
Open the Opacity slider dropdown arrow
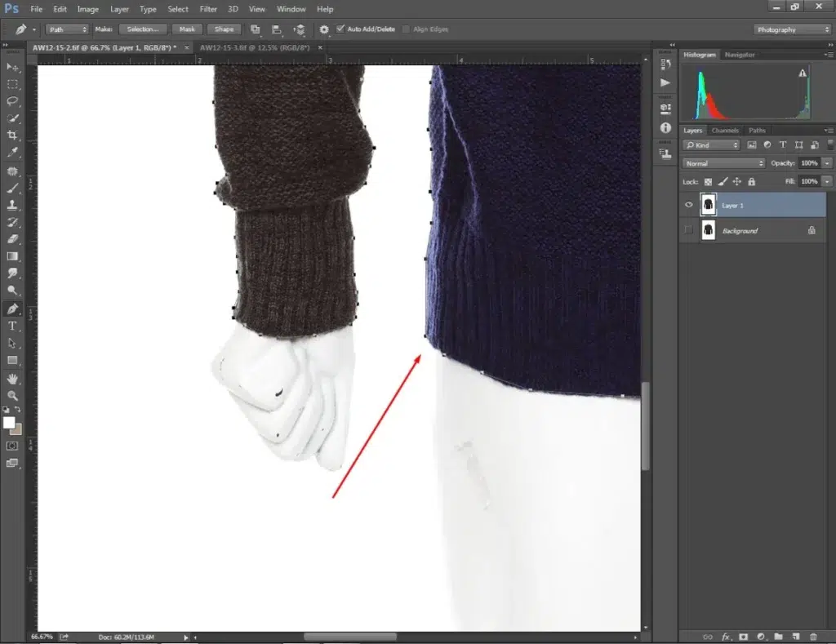827,163
